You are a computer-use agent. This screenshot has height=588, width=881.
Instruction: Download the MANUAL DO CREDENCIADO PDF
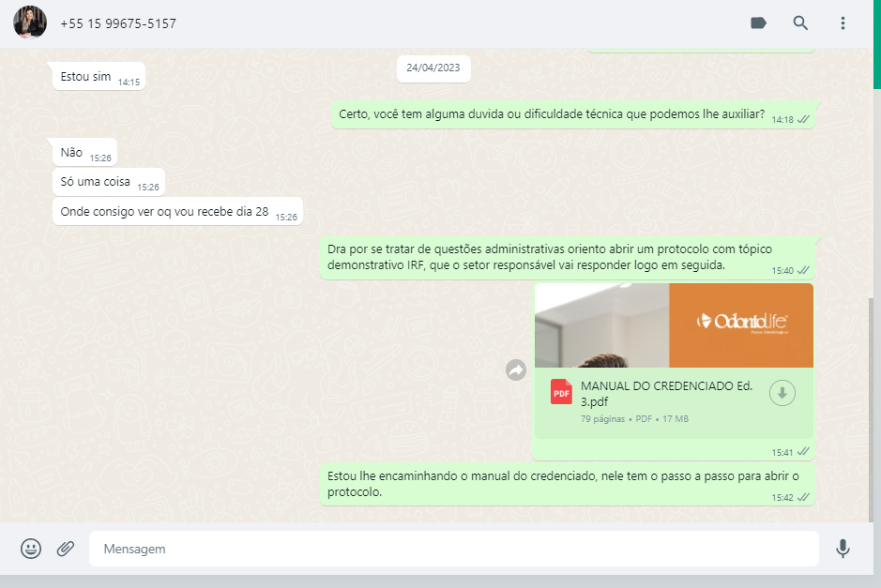[782, 393]
